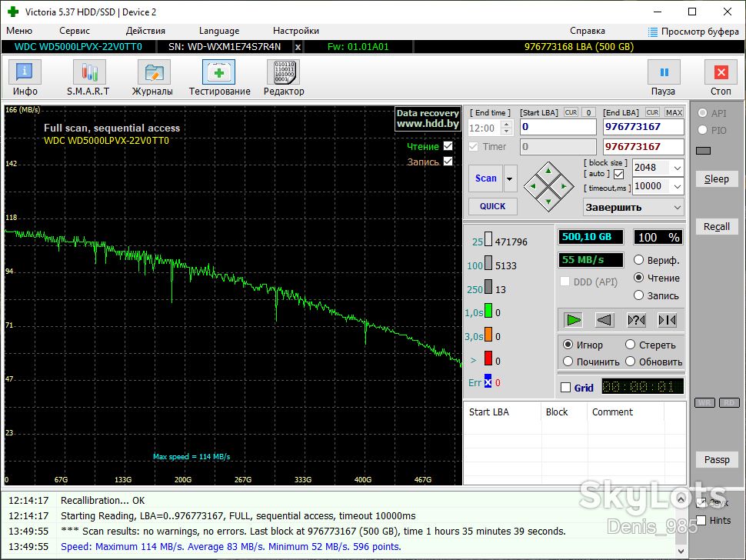The height and width of the screenshot is (560, 746).
Task: Pause the scan with the Пауза button
Action: pyautogui.click(x=664, y=78)
